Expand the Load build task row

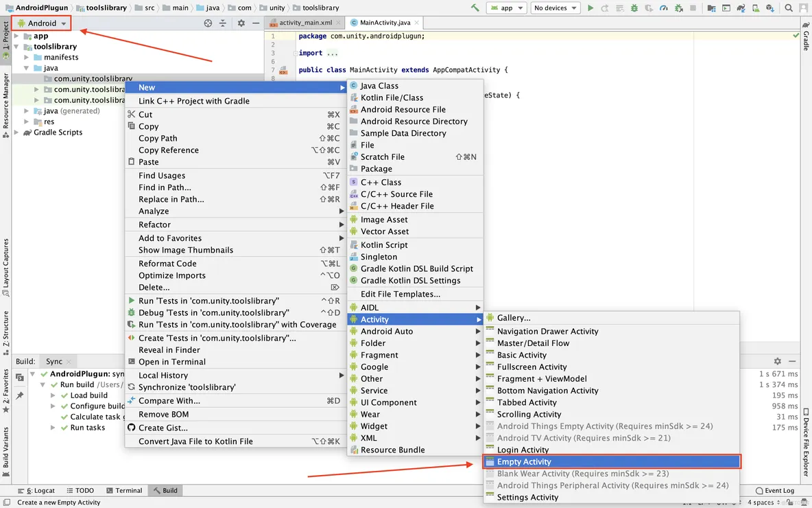click(53, 395)
